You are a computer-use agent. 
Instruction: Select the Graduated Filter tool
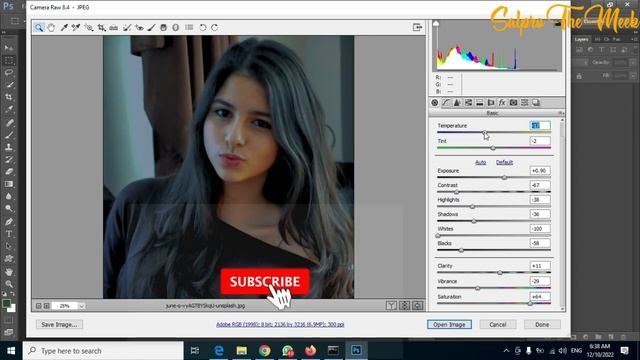[163, 27]
